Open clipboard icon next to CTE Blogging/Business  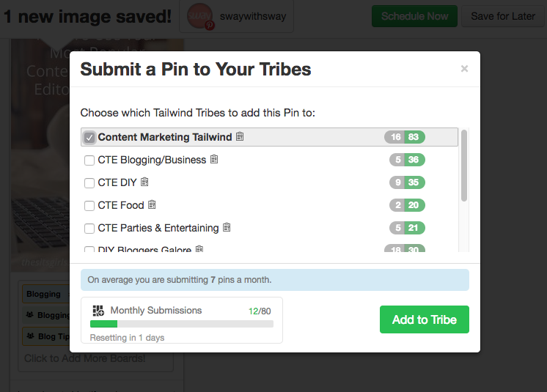214,159
